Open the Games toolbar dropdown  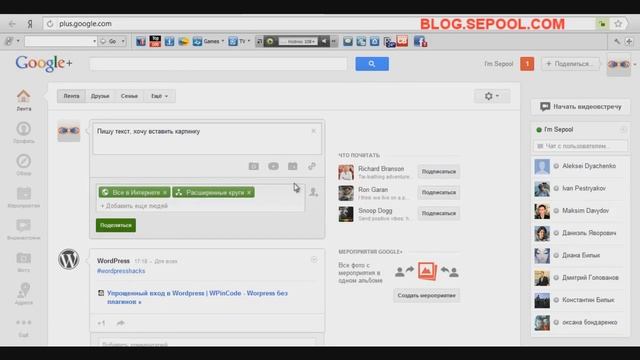pos(209,41)
